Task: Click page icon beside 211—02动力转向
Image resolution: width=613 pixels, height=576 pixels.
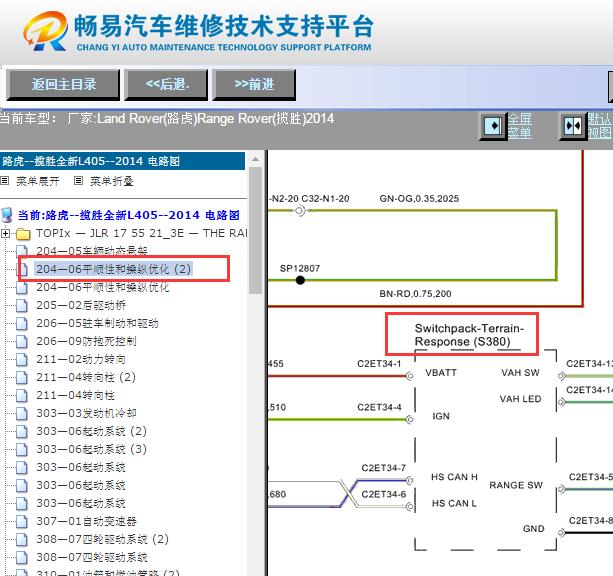Action: (x=22, y=359)
